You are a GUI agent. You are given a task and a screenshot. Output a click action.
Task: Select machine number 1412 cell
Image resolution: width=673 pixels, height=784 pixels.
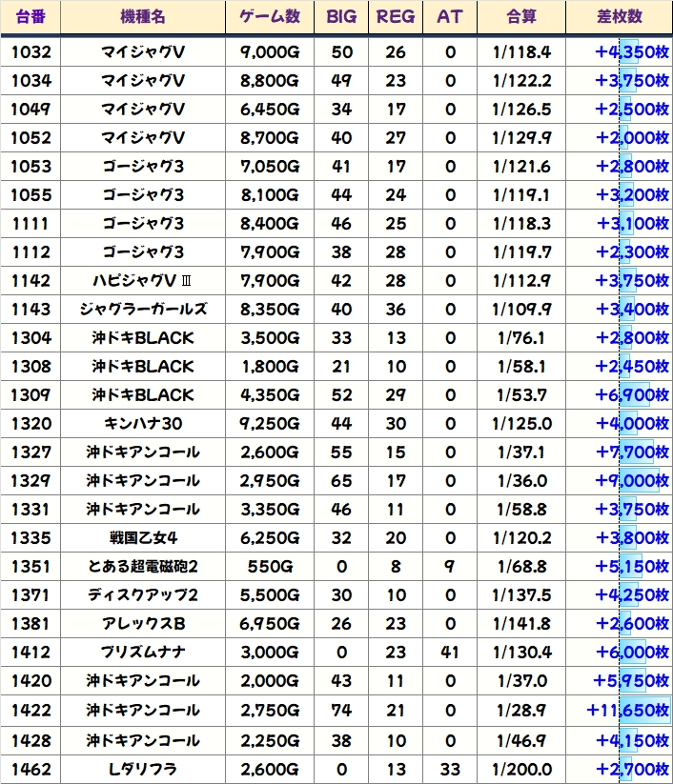(x=31, y=653)
